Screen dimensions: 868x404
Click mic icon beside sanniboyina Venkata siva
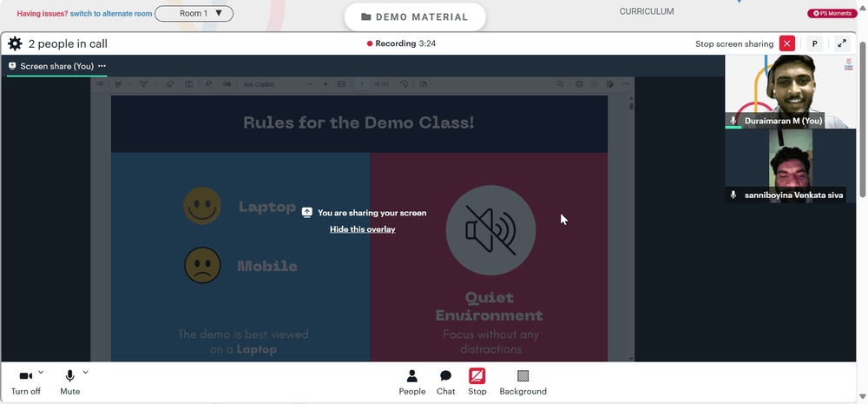pyautogui.click(x=733, y=195)
